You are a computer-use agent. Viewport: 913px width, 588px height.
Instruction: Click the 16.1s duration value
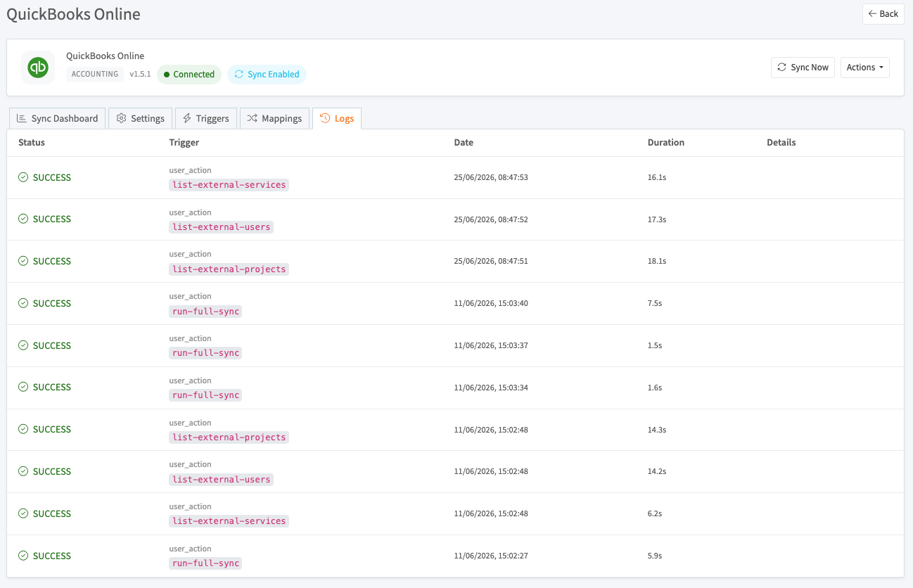pyautogui.click(x=657, y=177)
